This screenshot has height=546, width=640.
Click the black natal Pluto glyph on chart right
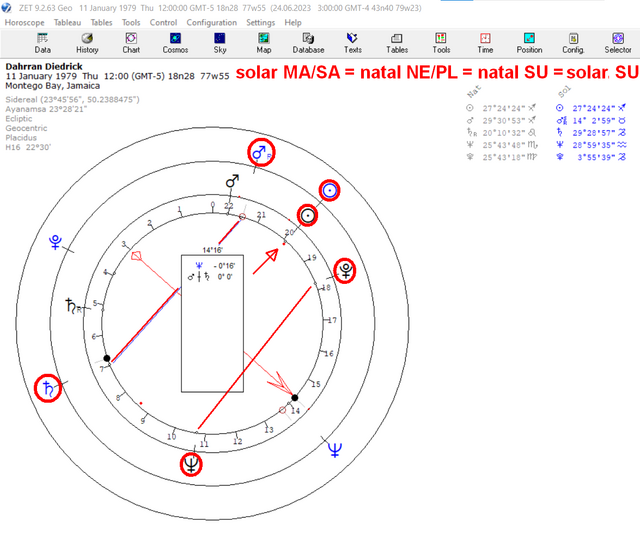pyautogui.click(x=345, y=271)
